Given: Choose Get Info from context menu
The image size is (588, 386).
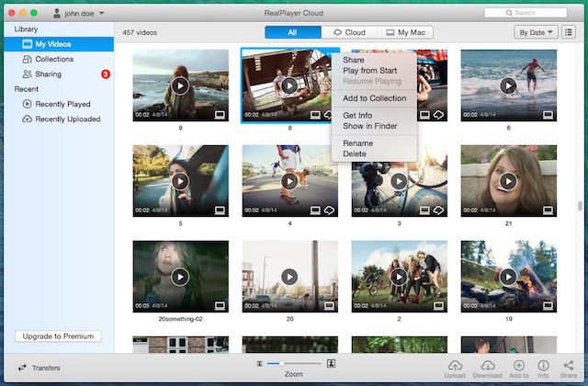Looking at the screenshot, I should coord(374,115).
